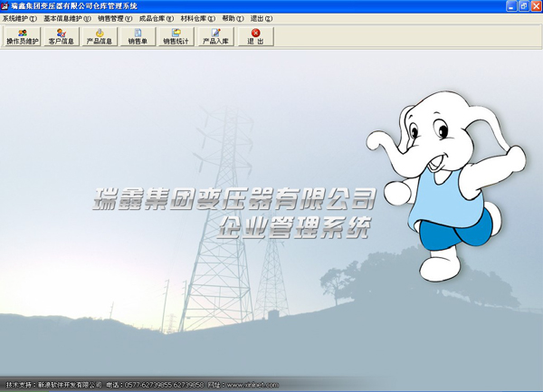The height and width of the screenshot is (392, 543).
Task: Open the 成品仓库 menu
Action: click(157, 18)
